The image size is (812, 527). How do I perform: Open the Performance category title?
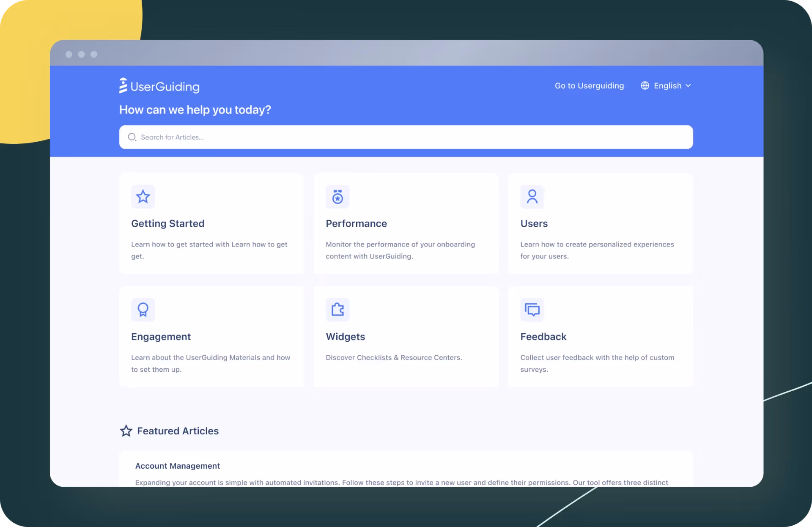(356, 223)
